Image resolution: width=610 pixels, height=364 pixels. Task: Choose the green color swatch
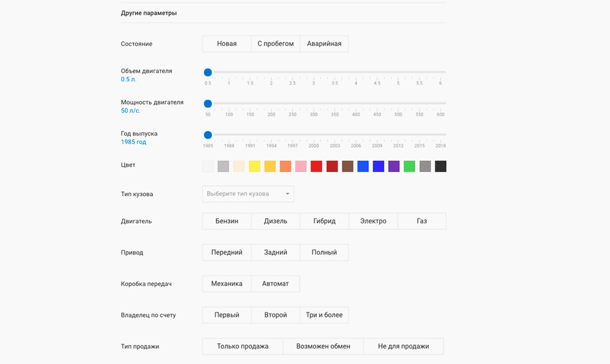409,166
